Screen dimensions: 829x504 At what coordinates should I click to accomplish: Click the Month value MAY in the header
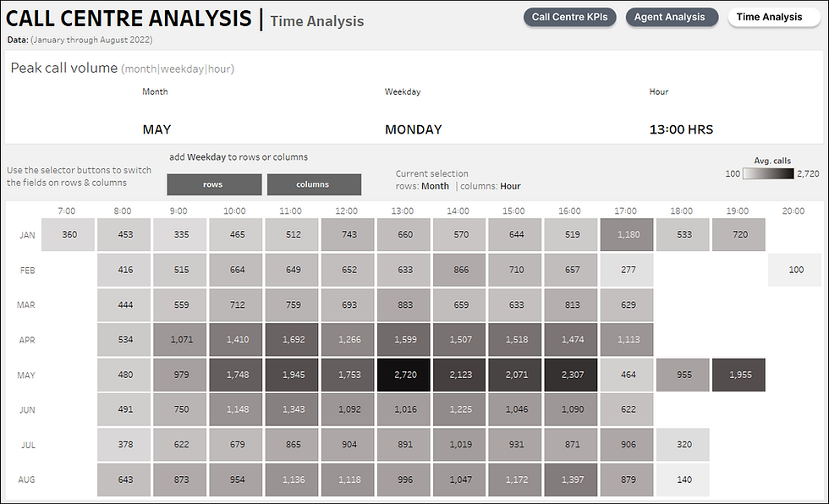[157, 129]
